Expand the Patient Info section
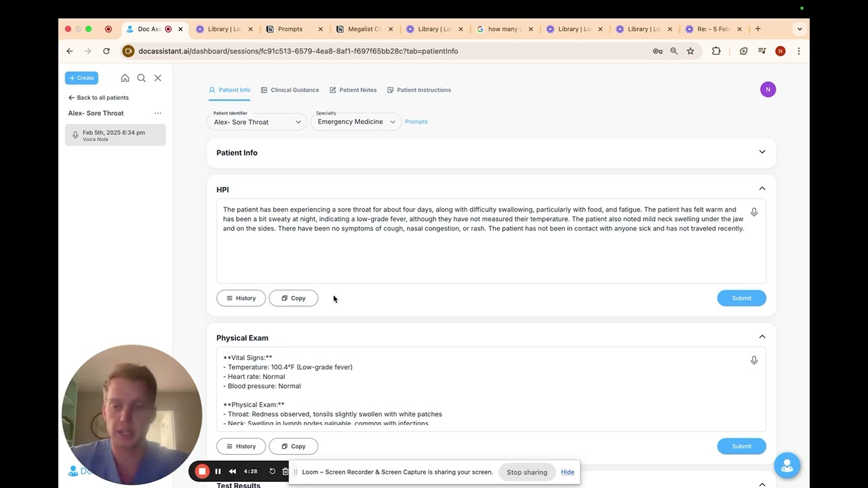Screen dimensions: 868x488 [x=762, y=152]
